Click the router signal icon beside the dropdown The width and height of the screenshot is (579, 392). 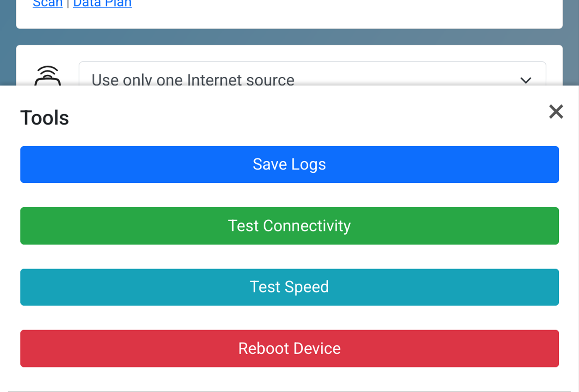(48, 76)
